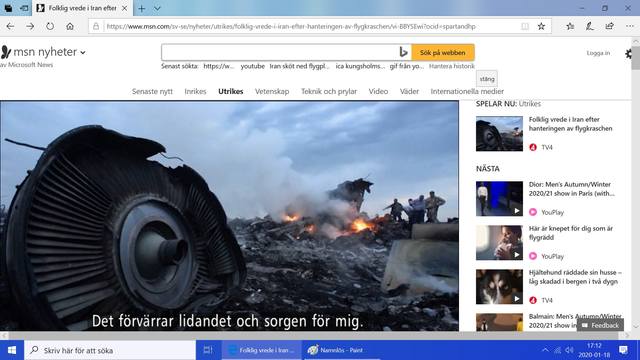The height and width of the screenshot is (360, 640).
Task: Click the Feedback button
Action: coord(600,325)
